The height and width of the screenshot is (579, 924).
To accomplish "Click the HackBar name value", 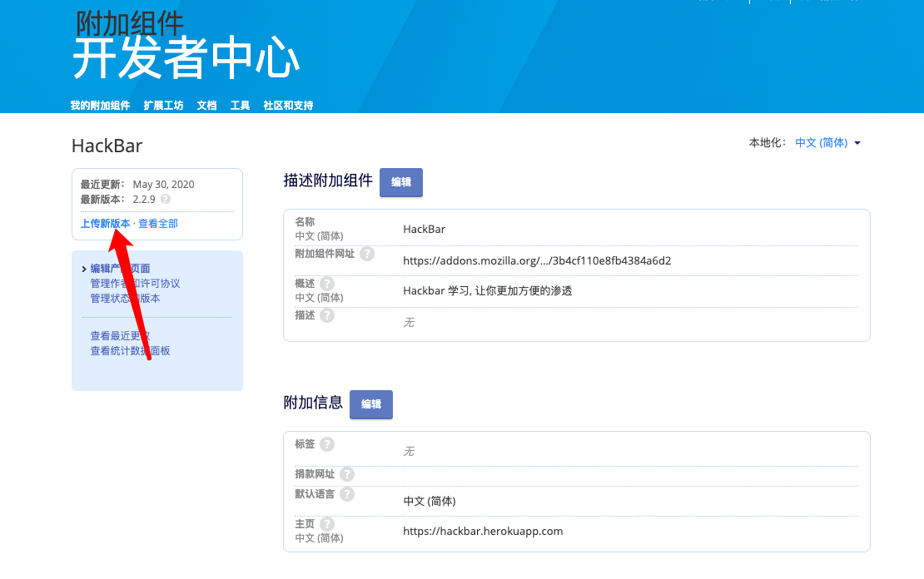I will point(425,229).
